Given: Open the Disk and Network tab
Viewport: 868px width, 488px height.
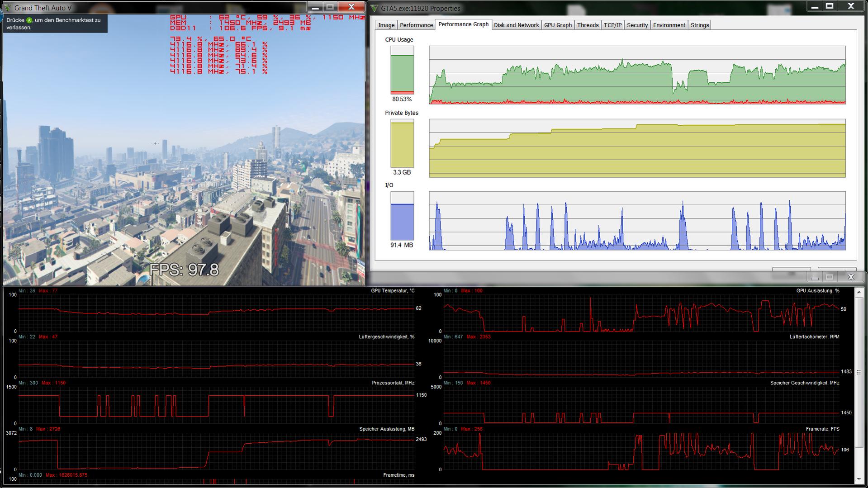Looking at the screenshot, I should point(516,25).
